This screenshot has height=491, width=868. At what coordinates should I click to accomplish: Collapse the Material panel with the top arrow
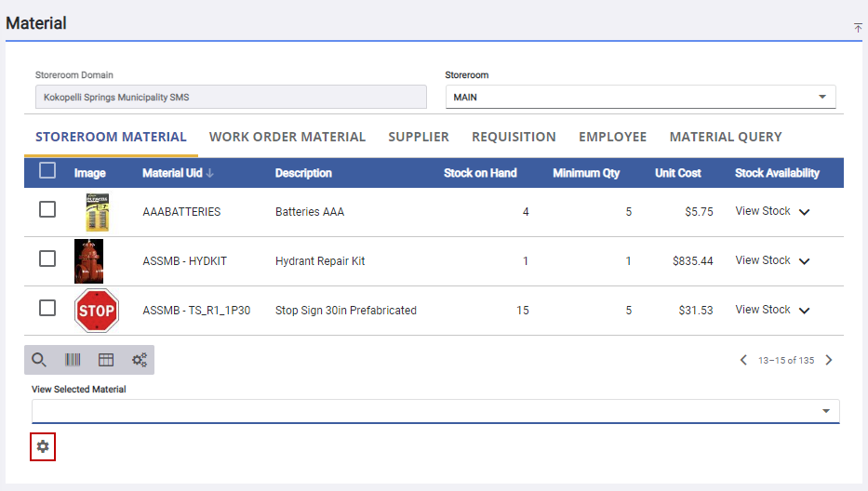(x=858, y=28)
